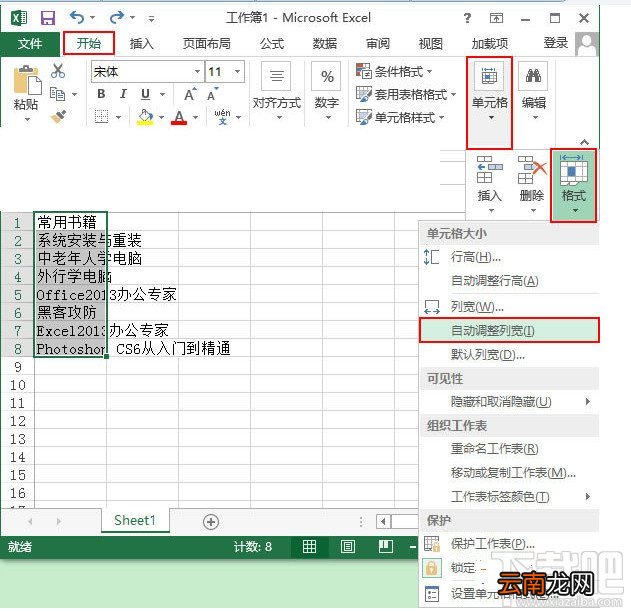The height and width of the screenshot is (612, 631).
Task: Choose 列宽(W) column width option
Action: coord(509,307)
